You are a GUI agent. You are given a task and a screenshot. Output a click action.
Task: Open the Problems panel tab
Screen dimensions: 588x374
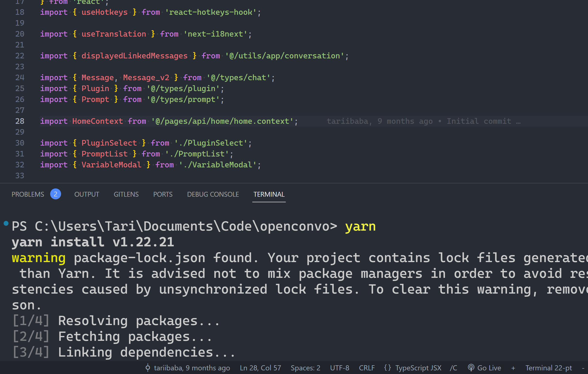pos(28,194)
